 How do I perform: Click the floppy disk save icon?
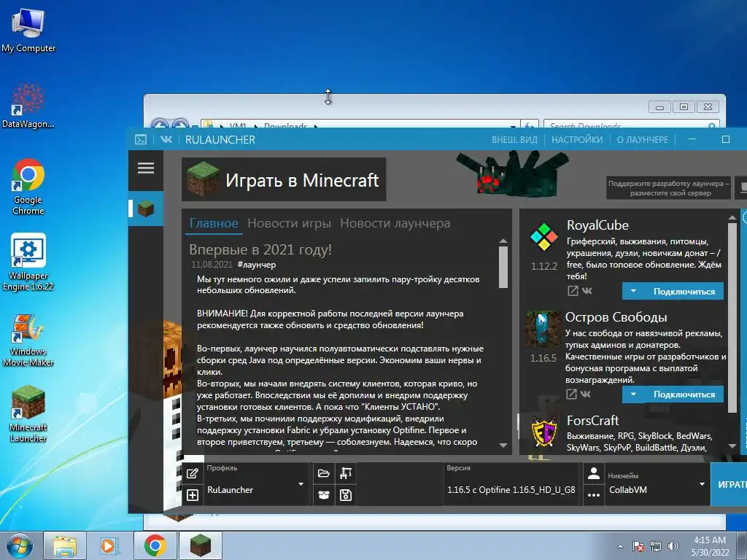tap(346, 495)
